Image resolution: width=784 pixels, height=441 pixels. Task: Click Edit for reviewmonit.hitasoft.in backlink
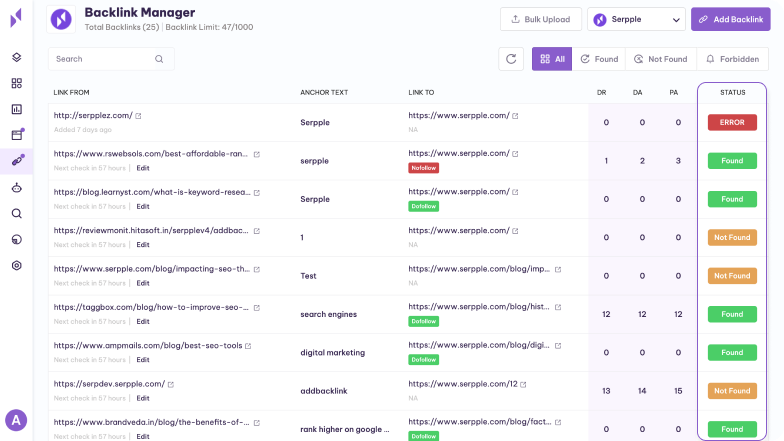pos(143,245)
